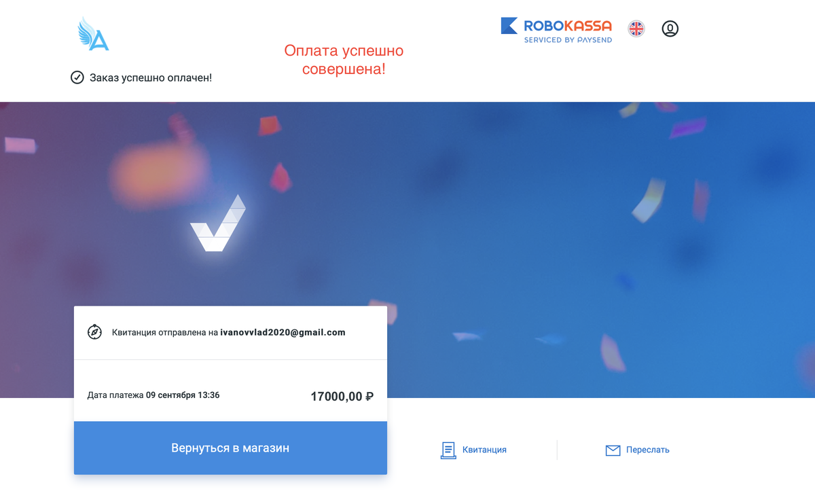The height and width of the screenshot is (504, 815).
Task: Click the red Оплата успешно совершена heading
Action: click(x=344, y=60)
